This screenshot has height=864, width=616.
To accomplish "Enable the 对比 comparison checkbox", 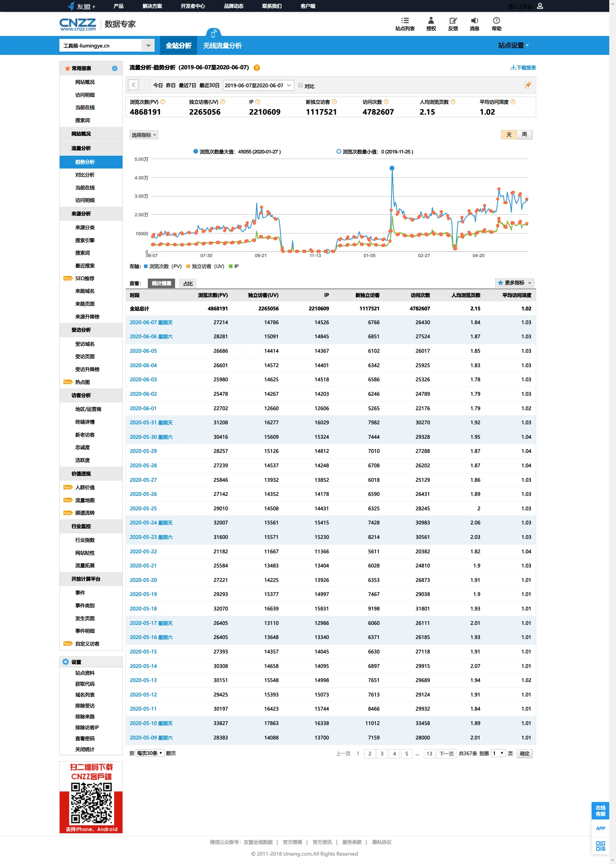I will coord(300,85).
